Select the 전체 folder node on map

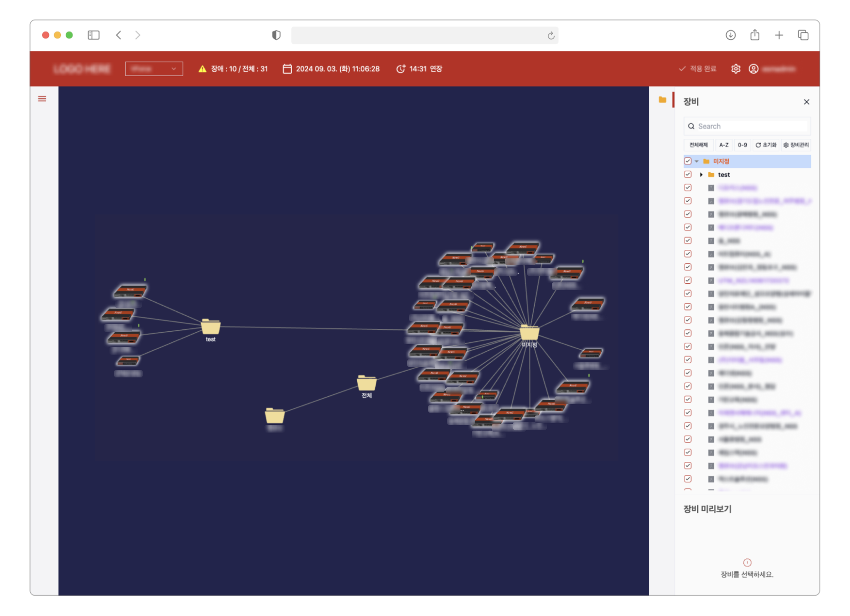[x=366, y=383]
